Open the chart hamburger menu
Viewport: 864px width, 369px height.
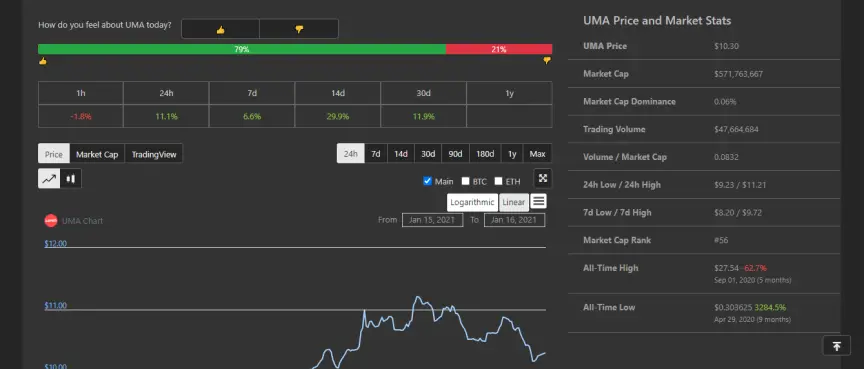(539, 202)
